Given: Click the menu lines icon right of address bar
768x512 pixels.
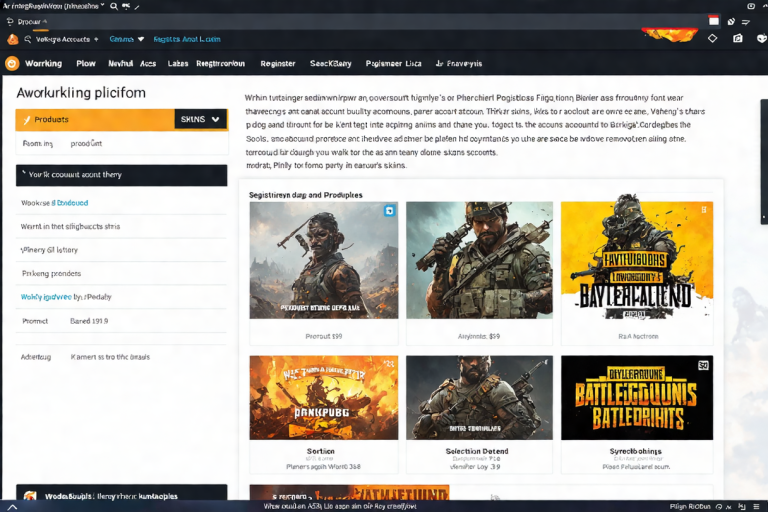Looking at the screenshot, I should pyautogui.click(x=746, y=22).
